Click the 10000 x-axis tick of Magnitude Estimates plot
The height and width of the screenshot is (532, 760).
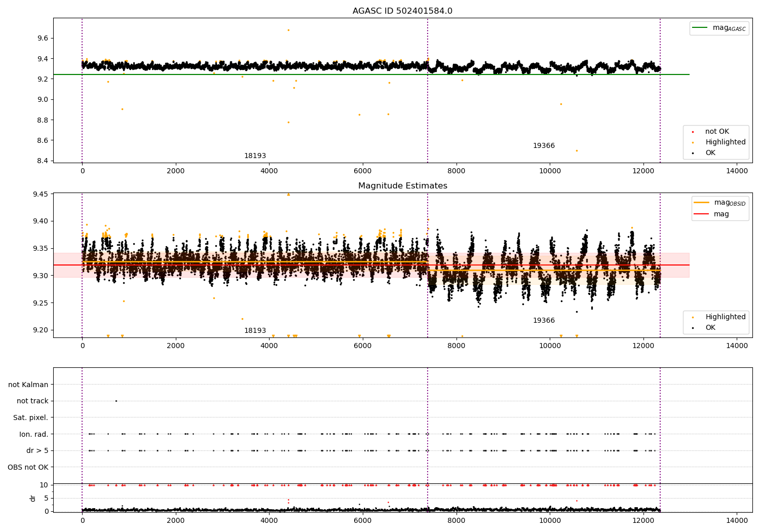550,346
